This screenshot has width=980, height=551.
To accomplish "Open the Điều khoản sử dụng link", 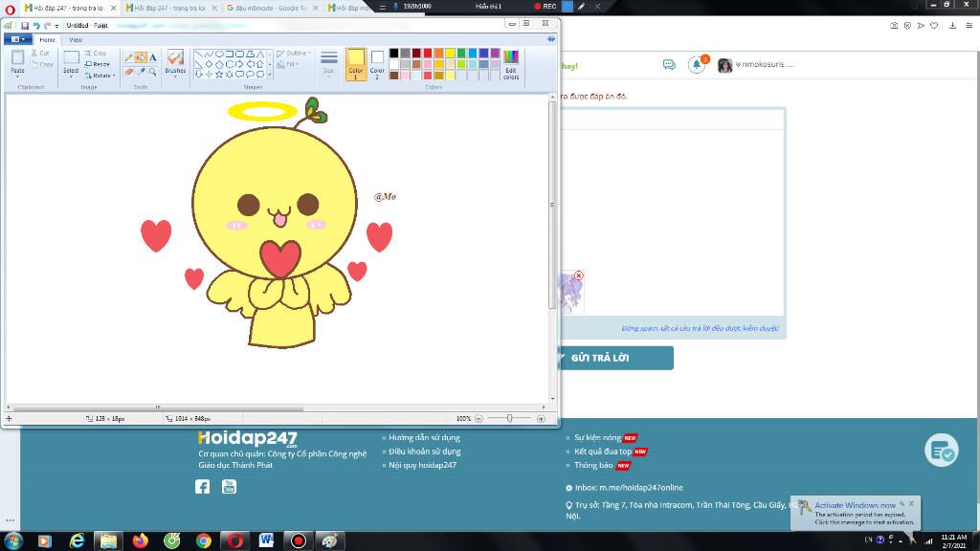I will (x=424, y=452).
